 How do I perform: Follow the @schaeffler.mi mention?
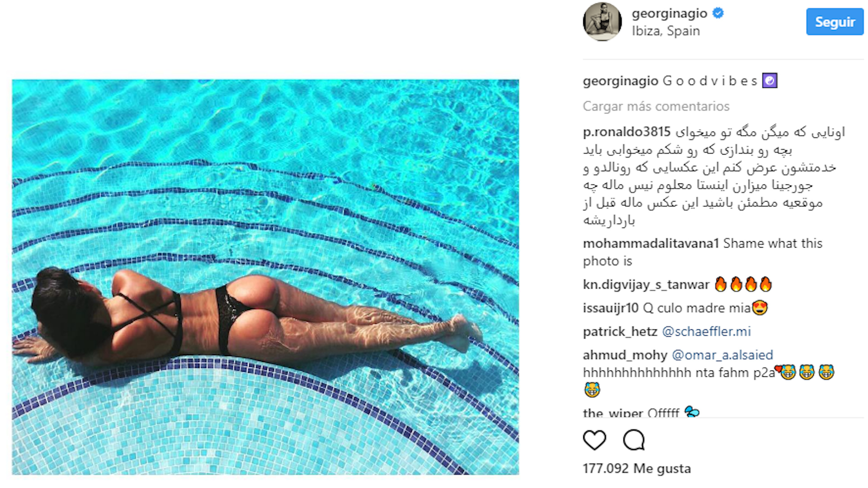pyautogui.click(x=706, y=332)
